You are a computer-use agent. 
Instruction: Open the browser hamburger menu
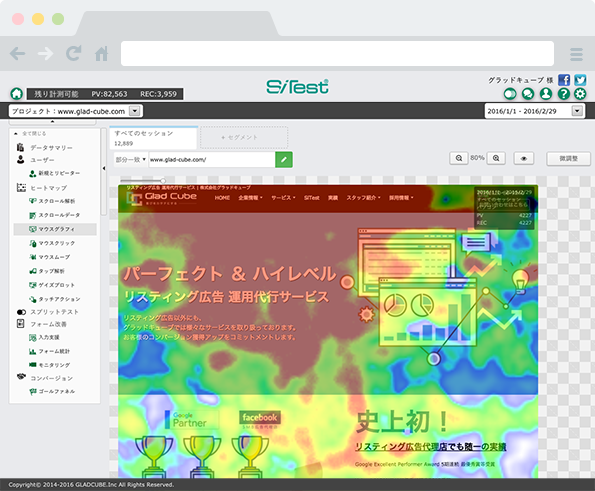coord(576,54)
